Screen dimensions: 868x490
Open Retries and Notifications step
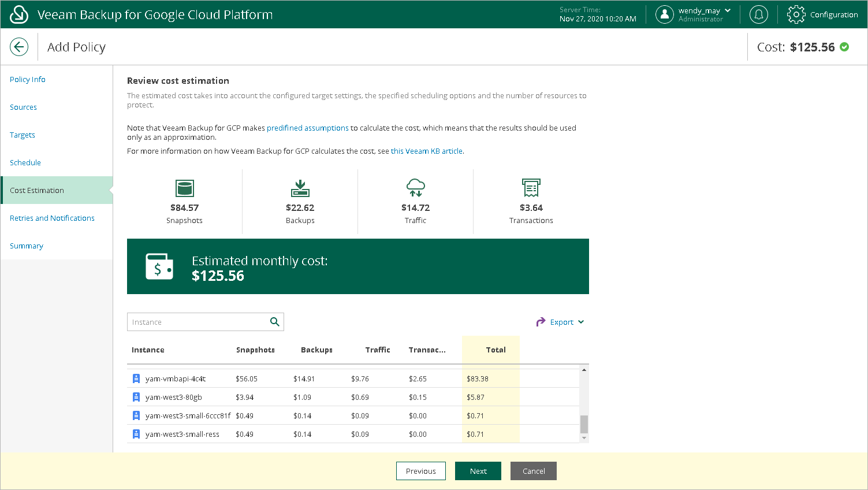tap(52, 218)
